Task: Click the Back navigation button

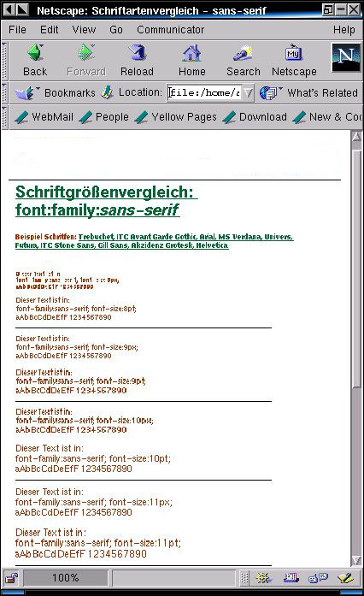Action: point(35,60)
